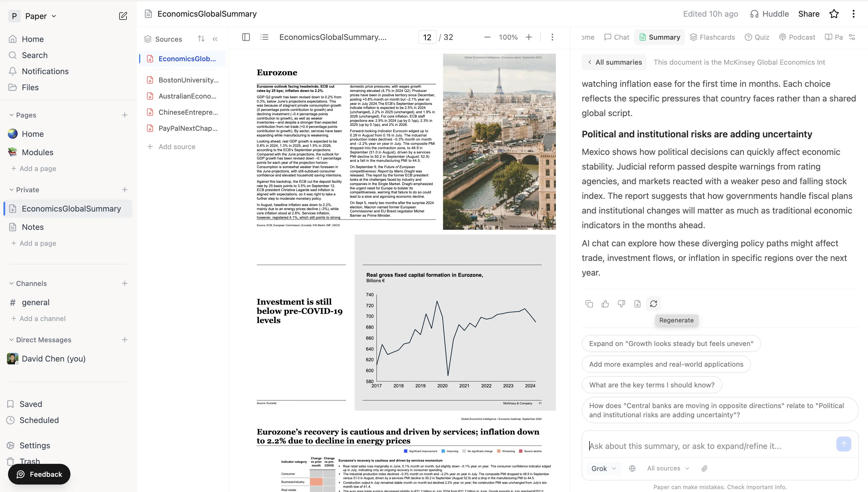Viewport: 868px width, 492px height.
Task: Switch to the Chat tab
Action: pos(617,37)
